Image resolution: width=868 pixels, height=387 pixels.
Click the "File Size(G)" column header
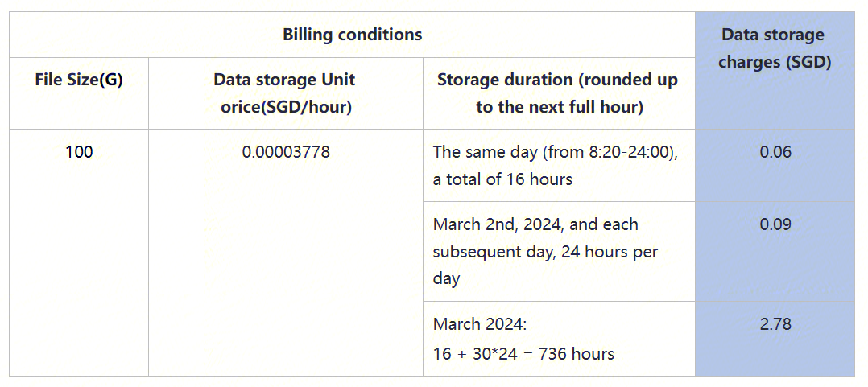click(79, 80)
